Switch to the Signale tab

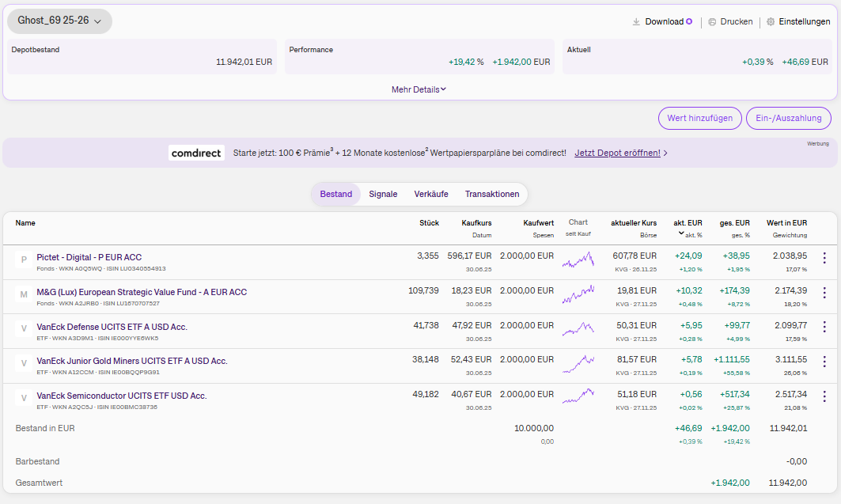click(383, 194)
